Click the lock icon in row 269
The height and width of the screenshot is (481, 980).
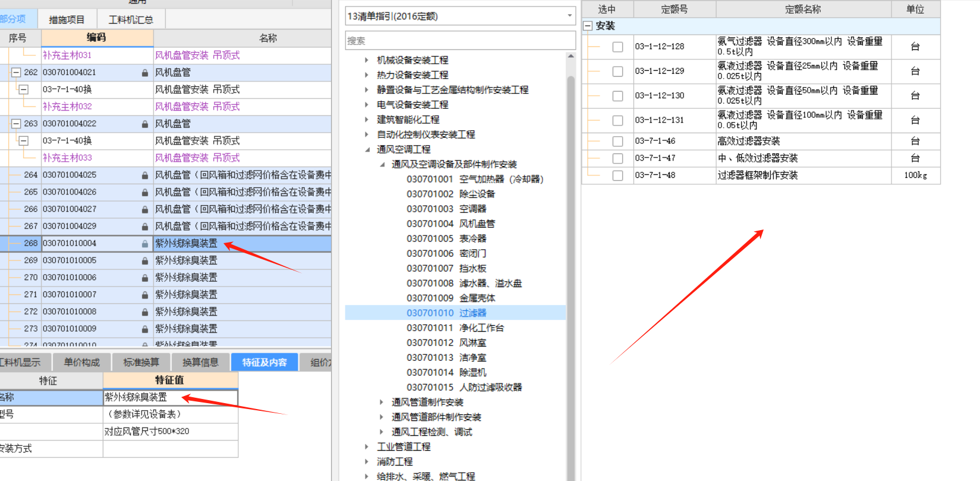pyautogui.click(x=144, y=261)
